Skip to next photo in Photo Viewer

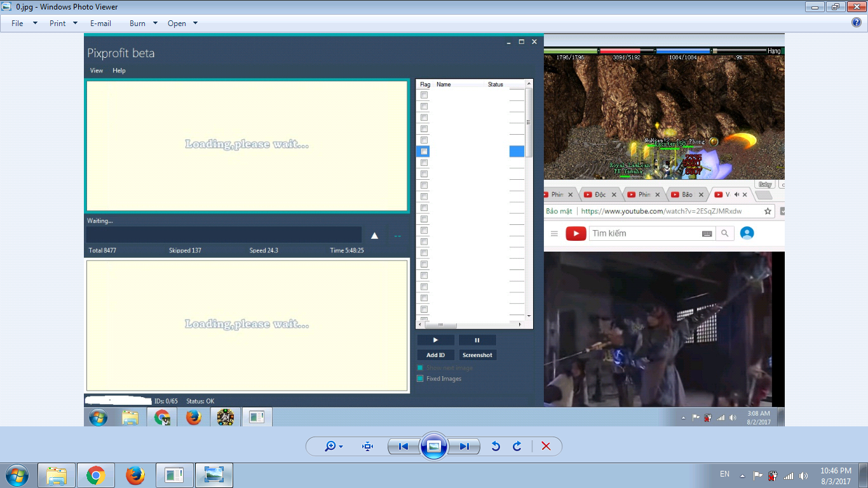(465, 447)
